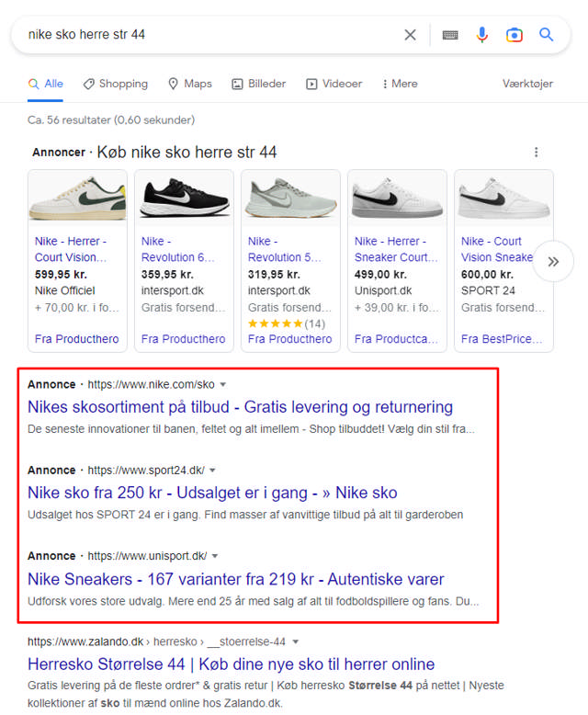588x715 pixels.
Task: Click the Nike Officiel seller name
Action: (65, 291)
